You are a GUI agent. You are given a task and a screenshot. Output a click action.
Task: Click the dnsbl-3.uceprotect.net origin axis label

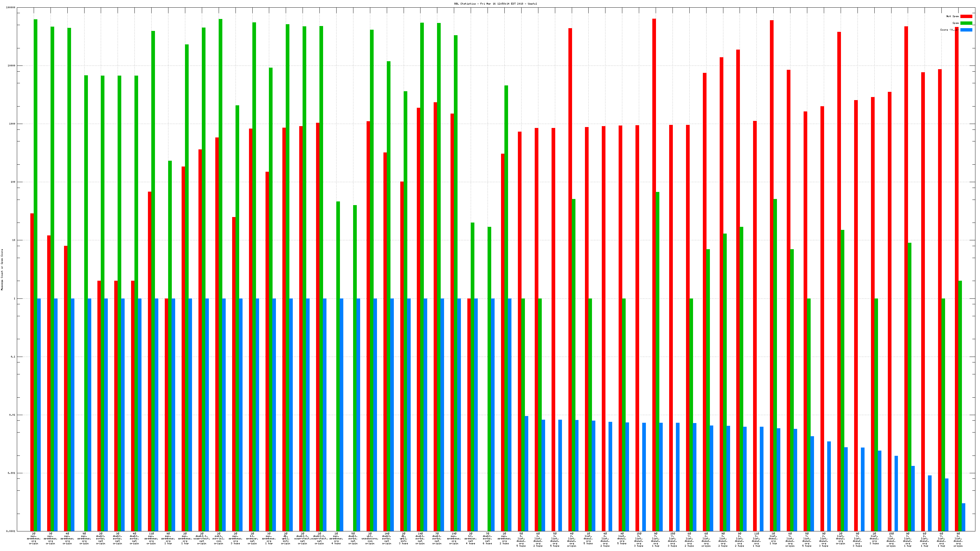click(x=303, y=539)
